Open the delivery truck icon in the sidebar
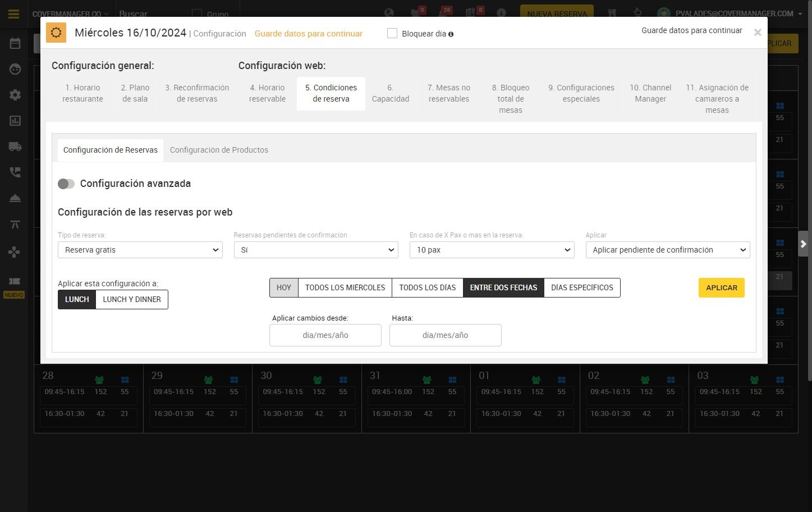 [15, 147]
